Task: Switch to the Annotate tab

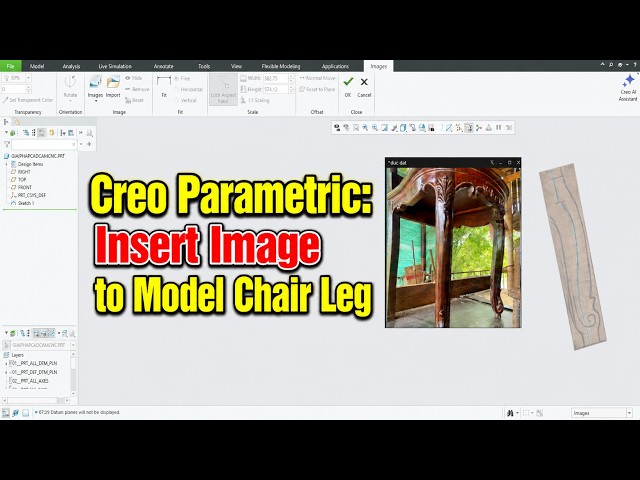Action: pyautogui.click(x=163, y=66)
